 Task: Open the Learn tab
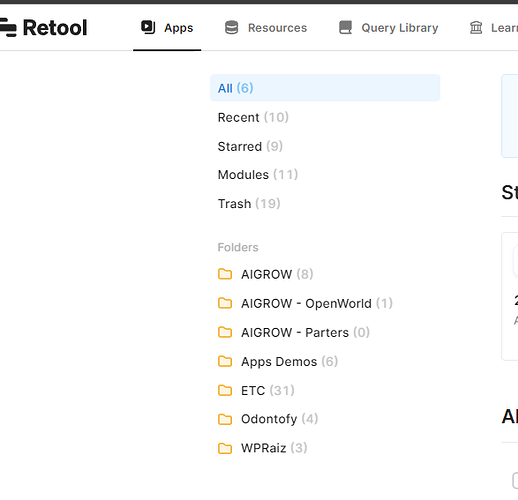[493, 28]
